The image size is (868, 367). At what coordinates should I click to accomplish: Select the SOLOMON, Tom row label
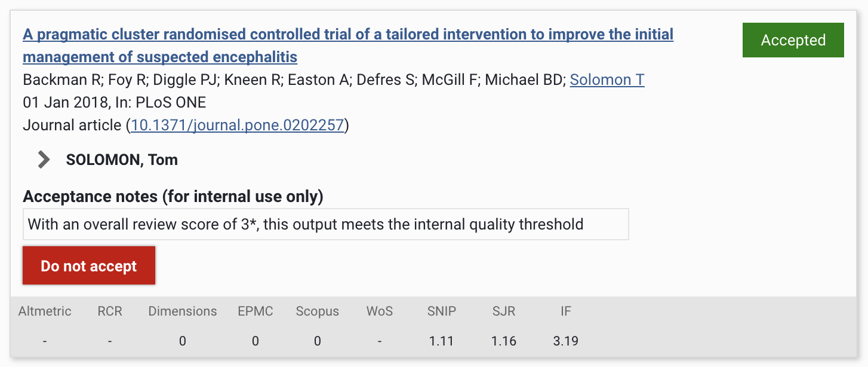click(122, 160)
